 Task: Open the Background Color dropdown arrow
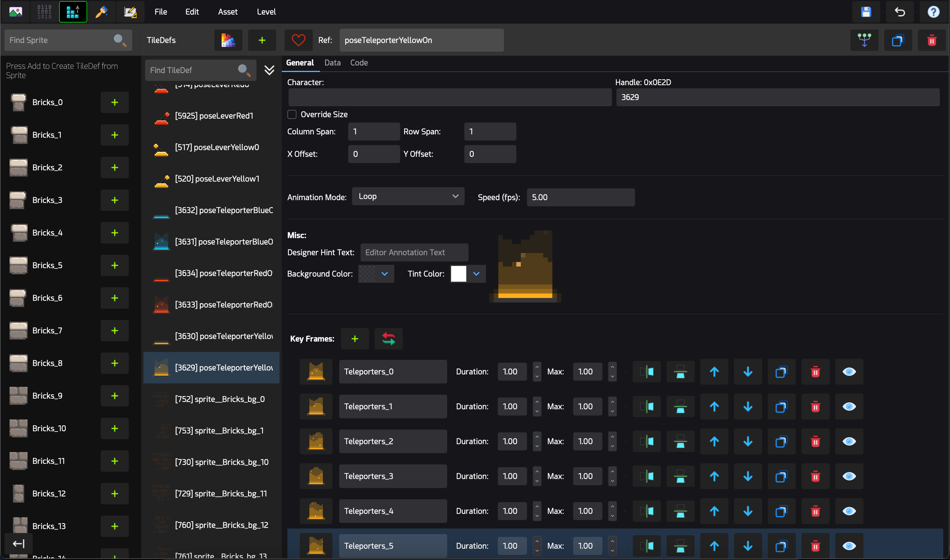(385, 274)
